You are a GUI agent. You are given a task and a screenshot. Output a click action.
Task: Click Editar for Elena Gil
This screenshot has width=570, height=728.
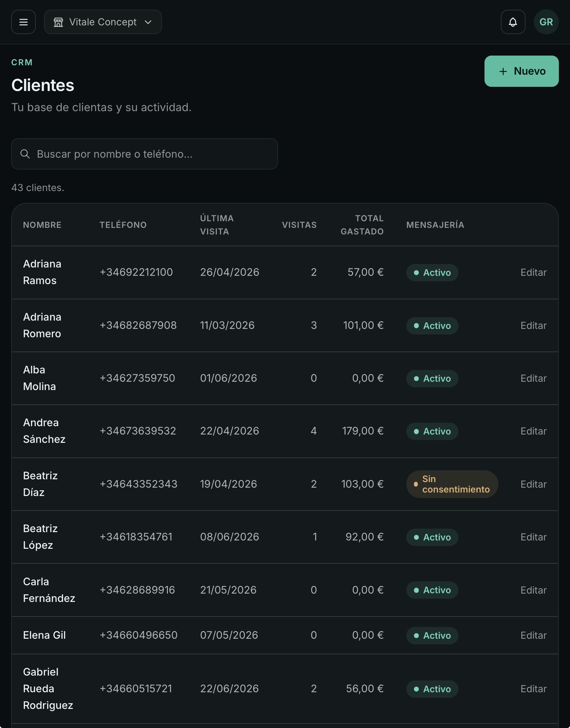point(533,635)
